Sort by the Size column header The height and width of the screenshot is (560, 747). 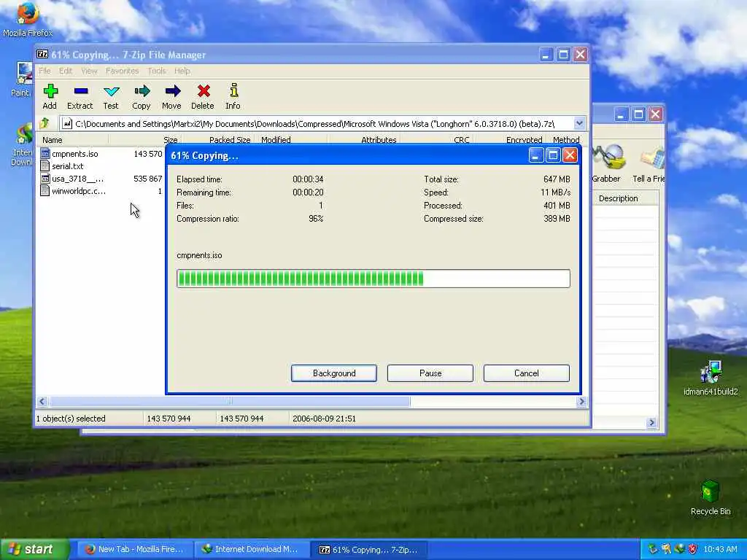point(144,140)
